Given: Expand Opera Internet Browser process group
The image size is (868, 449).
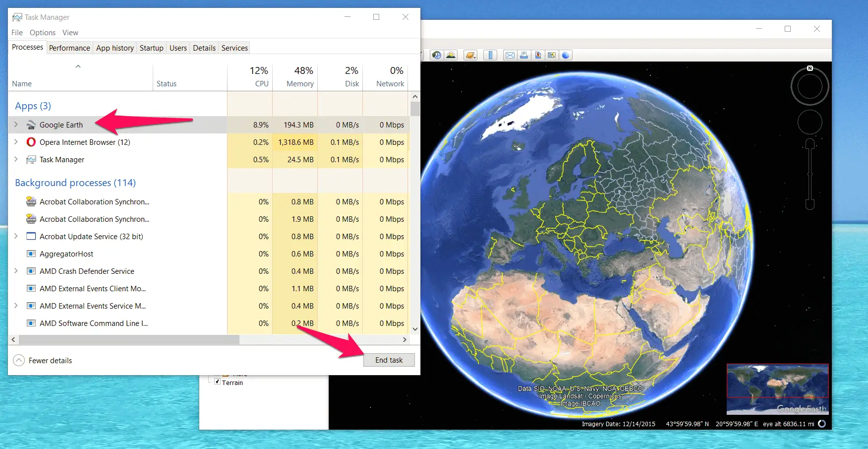Looking at the screenshot, I should (16, 142).
